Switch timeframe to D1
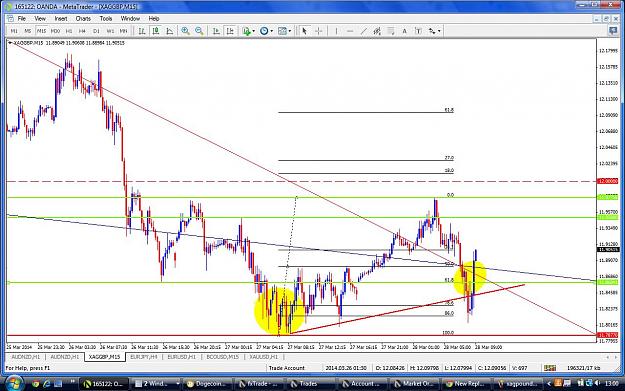This screenshot has height=391, width=625. pos(96,31)
